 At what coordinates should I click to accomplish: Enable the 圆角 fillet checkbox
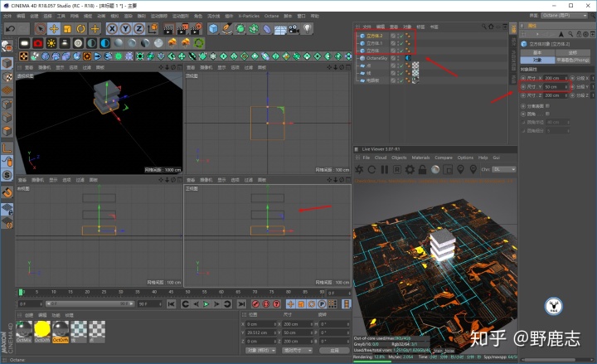pyautogui.click(x=547, y=114)
